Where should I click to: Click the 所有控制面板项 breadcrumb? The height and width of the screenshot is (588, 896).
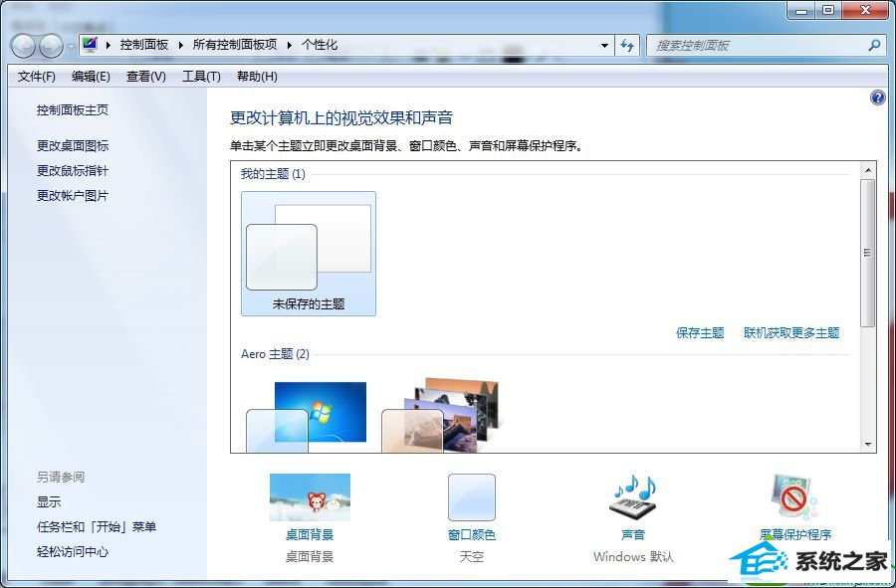tap(234, 45)
